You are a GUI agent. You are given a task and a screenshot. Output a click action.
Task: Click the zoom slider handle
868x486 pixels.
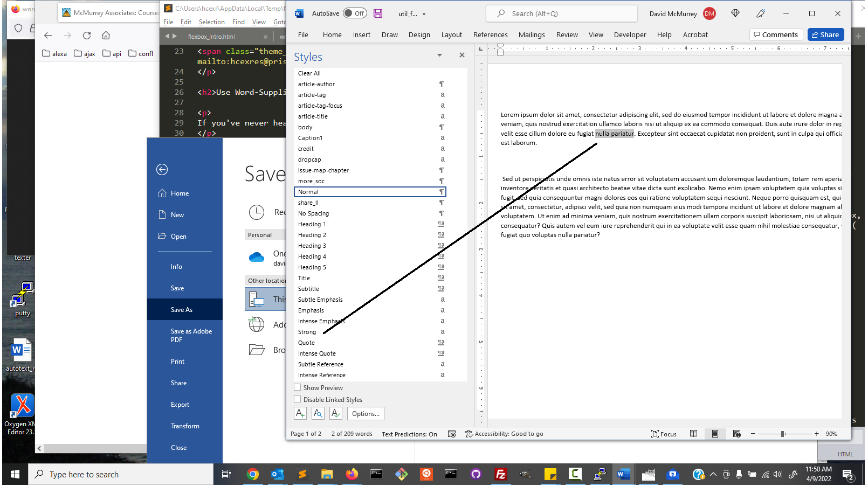point(782,434)
